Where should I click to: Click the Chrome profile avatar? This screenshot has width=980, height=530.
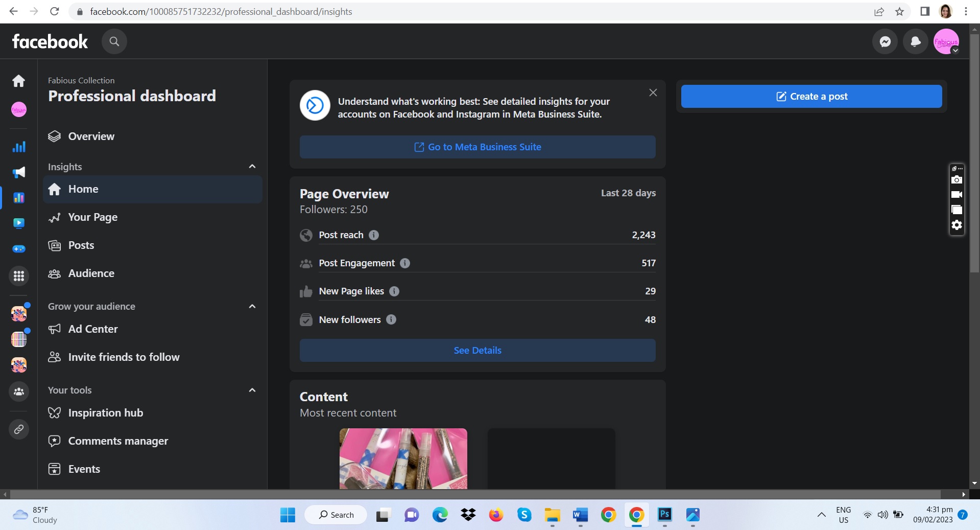(x=946, y=11)
